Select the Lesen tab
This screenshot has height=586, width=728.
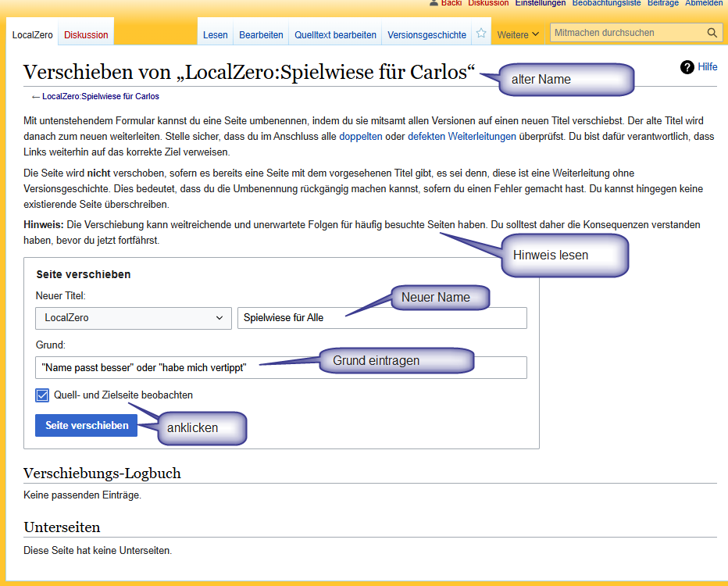tap(216, 35)
